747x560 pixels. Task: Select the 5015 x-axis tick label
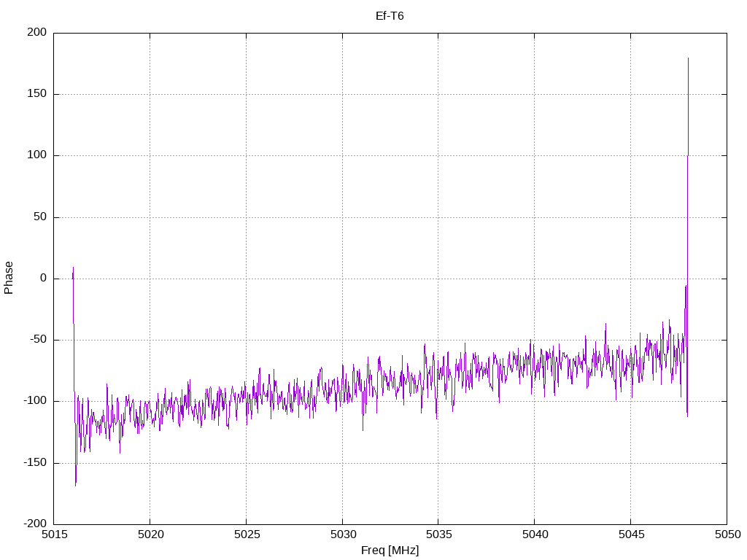point(54,536)
